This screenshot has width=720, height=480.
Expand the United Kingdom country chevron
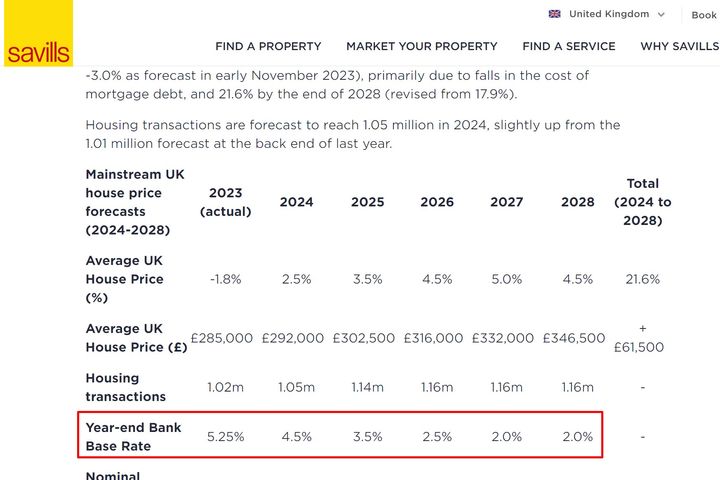click(x=661, y=14)
